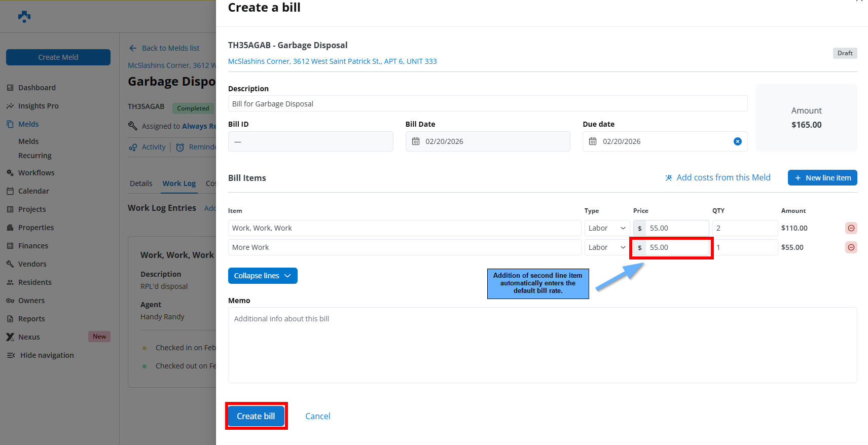868x445 pixels.
Task: Remove the More Work line item
Action: pyautogui.click(x=851, y=247)
